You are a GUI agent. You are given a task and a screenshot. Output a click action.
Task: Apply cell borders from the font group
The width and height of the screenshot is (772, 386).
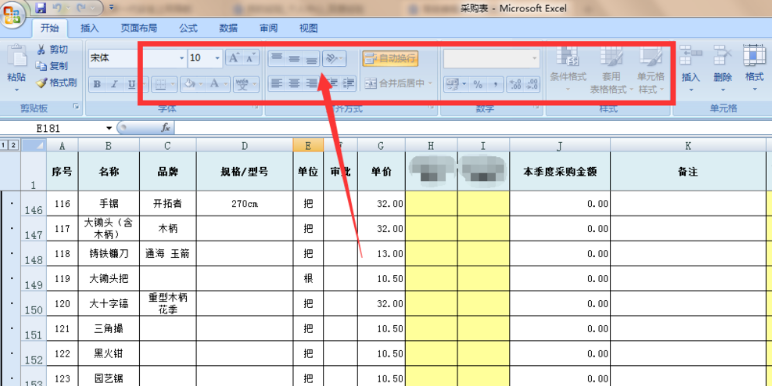161,84
